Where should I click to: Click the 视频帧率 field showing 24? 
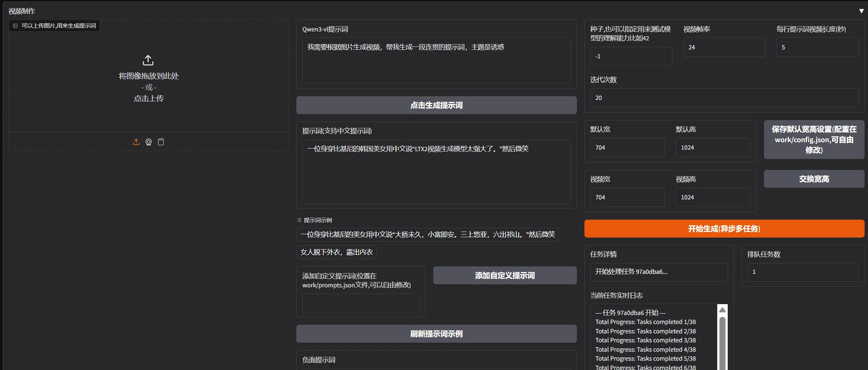(724, 47)
